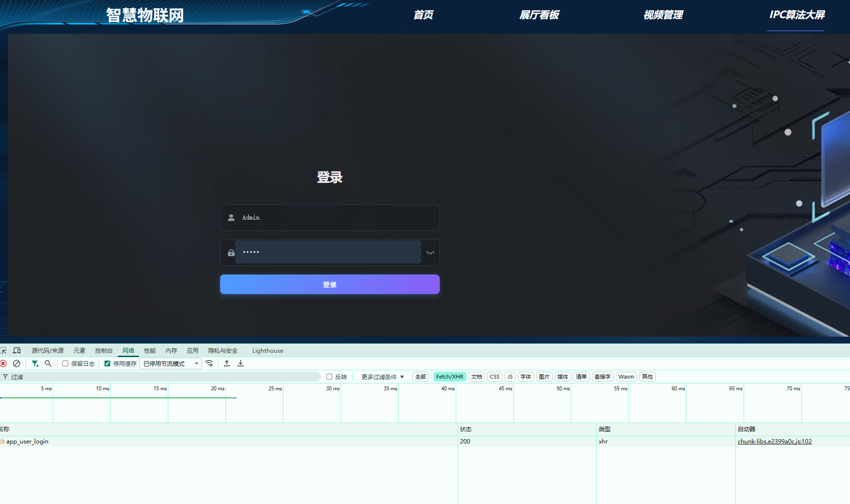Toggle device toolbar icon in DevTools
Image resolution: width=850 pixels, height=504 pixels.
coord(16,350)
